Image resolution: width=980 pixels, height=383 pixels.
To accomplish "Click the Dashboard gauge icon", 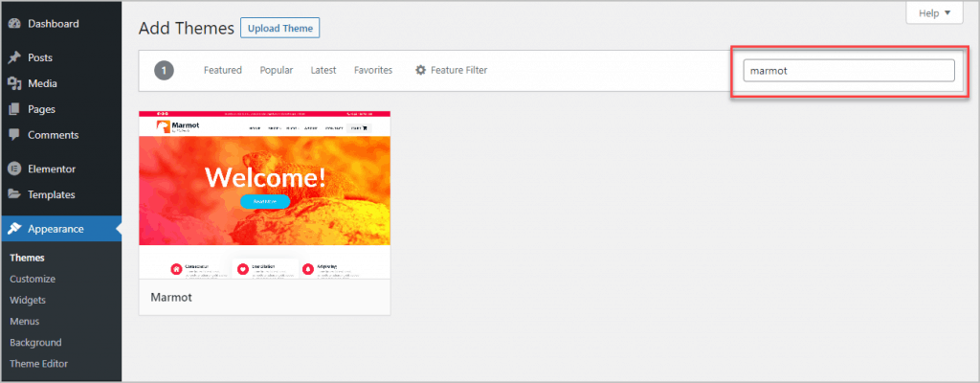I will click(x=14, y=24).
